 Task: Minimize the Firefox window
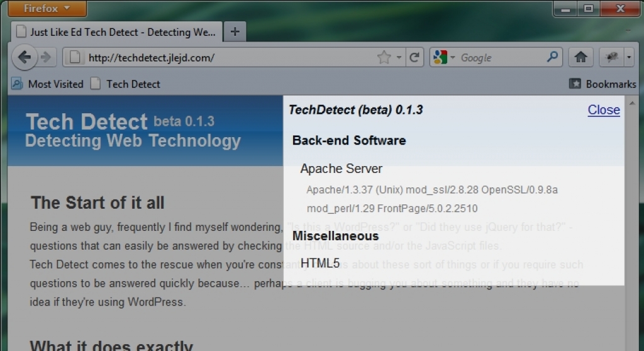[565, 9]
